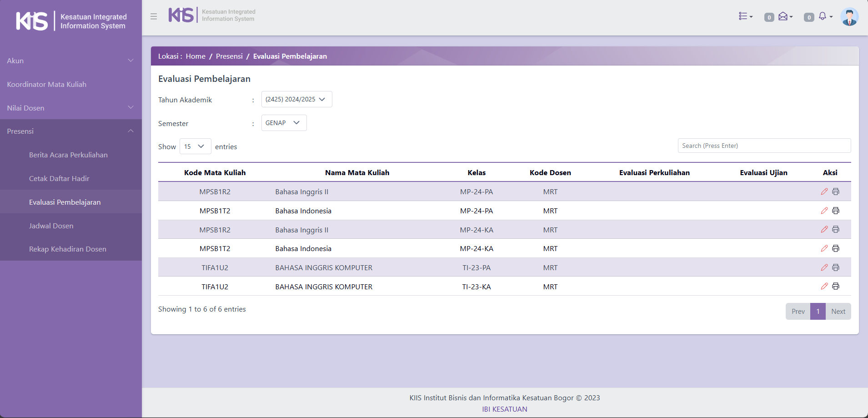868x418 pixels.
Task: Print evaluation for TIFA1U2 TI-23-KA row
Action: point(836,286)
